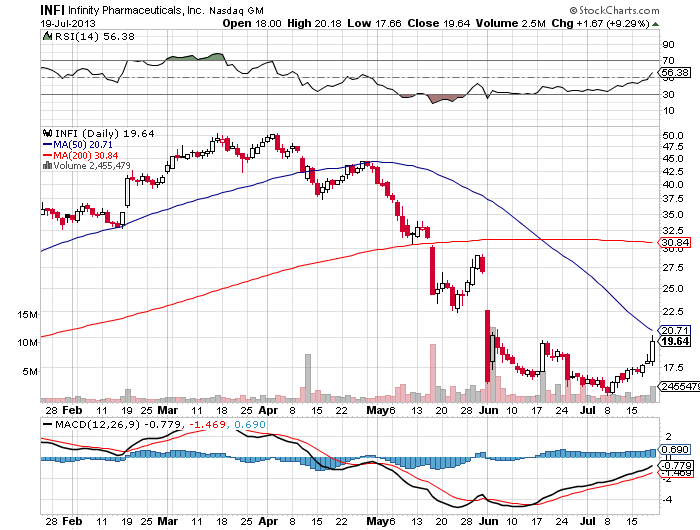Click the Open 18.00 value
The height and width of the screenshot is (530, 700).
[x=252, y=23]
